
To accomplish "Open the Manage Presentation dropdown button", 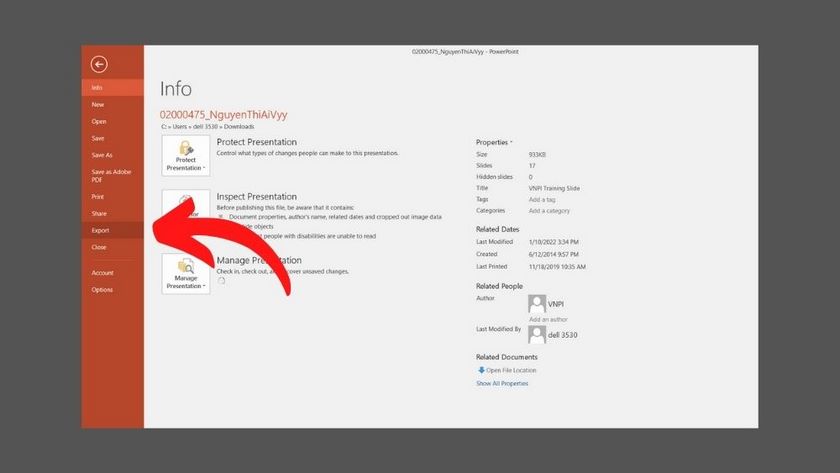I will [186, 273].
